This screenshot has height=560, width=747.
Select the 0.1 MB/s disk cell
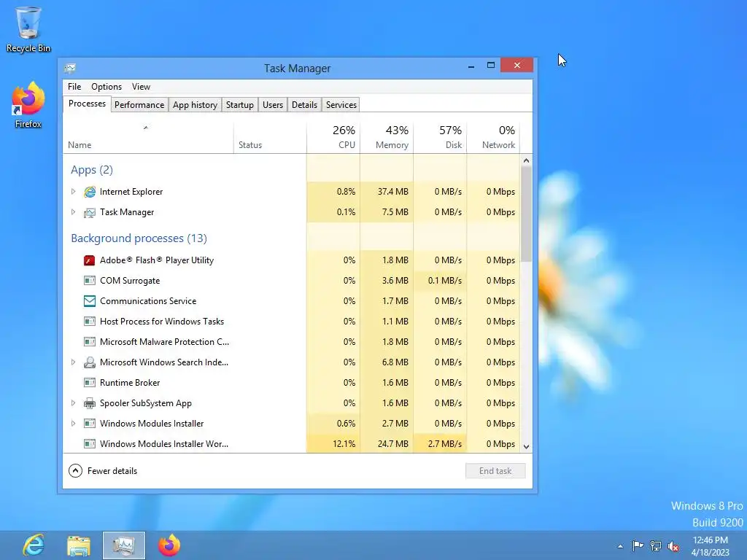[x=440, y=281]
